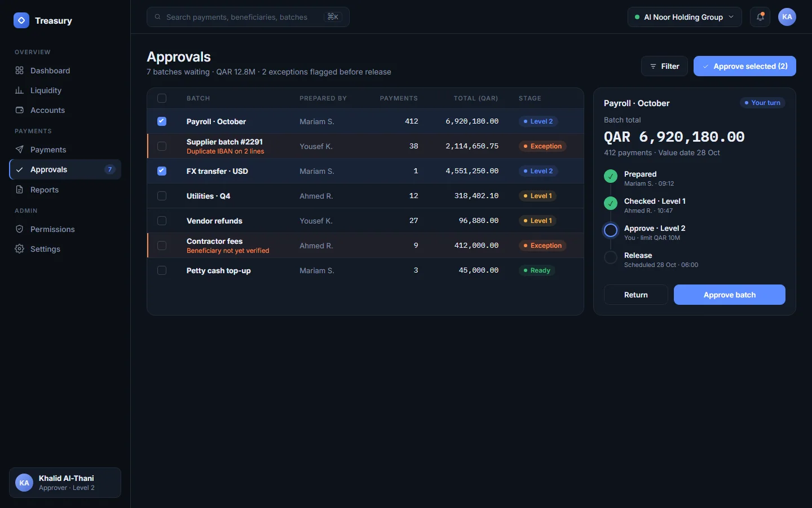Open the Vendor refunds batch row

coord(365,221)
